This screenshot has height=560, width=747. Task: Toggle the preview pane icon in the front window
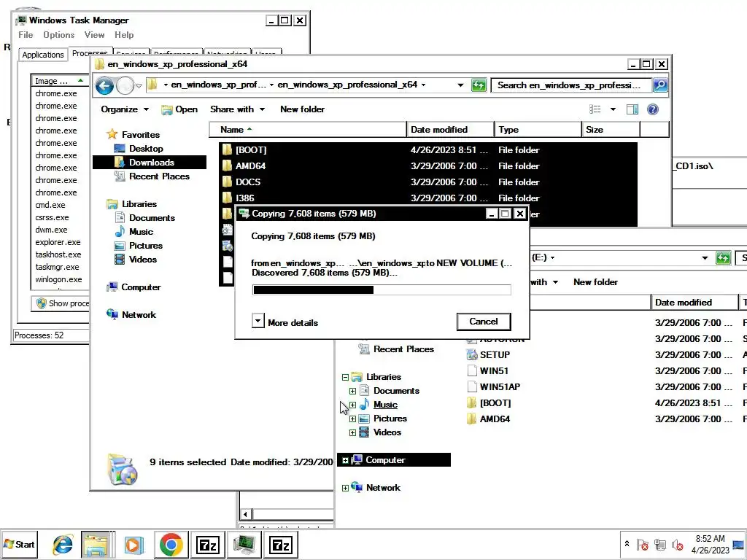(632, 109)
